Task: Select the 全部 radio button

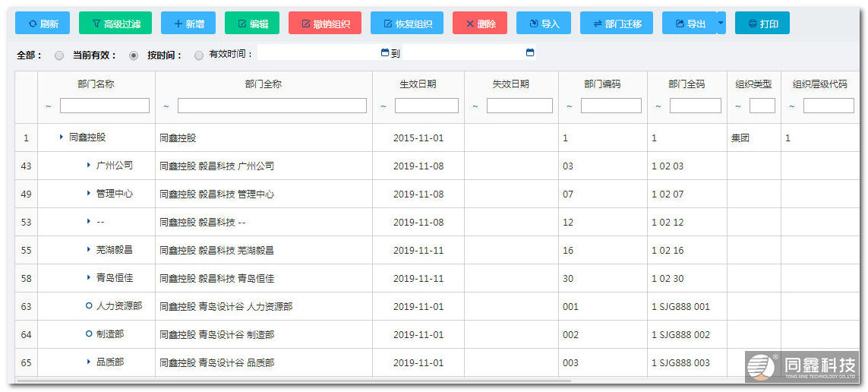Action: click(x=59, y=55)
